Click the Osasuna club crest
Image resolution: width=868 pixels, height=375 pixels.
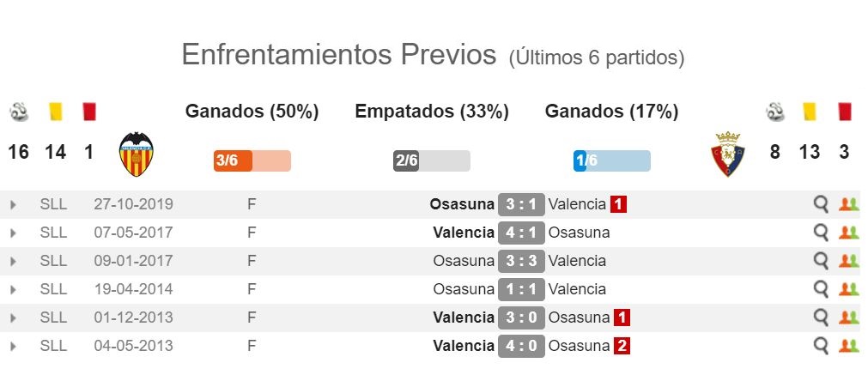(x=728, y=154)
